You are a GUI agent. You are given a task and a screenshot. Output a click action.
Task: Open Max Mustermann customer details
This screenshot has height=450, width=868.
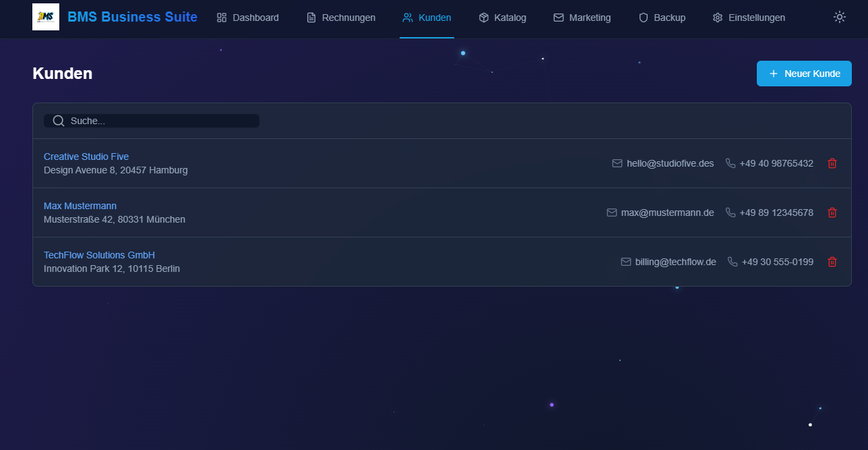(x=80, y=206)
